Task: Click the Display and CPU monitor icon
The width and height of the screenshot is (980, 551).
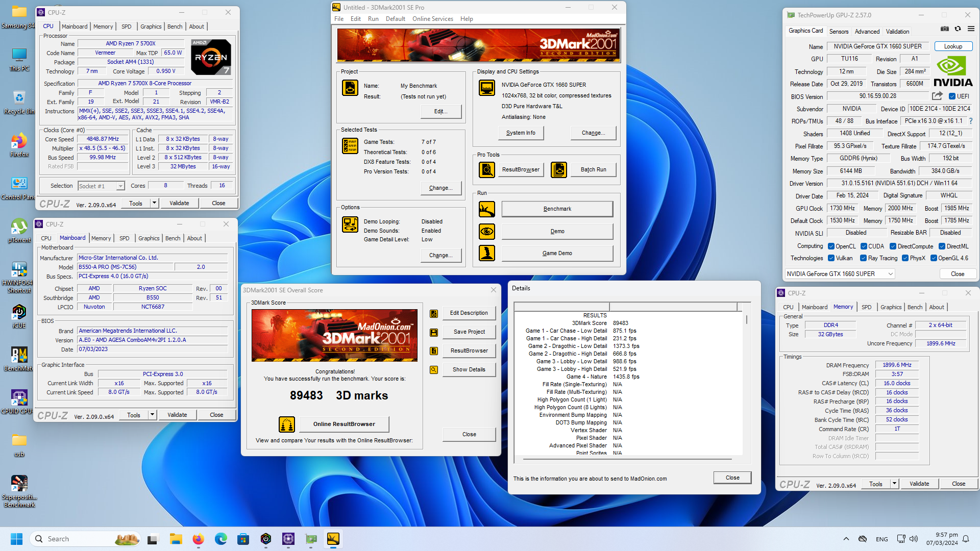Action: point(487,88)
